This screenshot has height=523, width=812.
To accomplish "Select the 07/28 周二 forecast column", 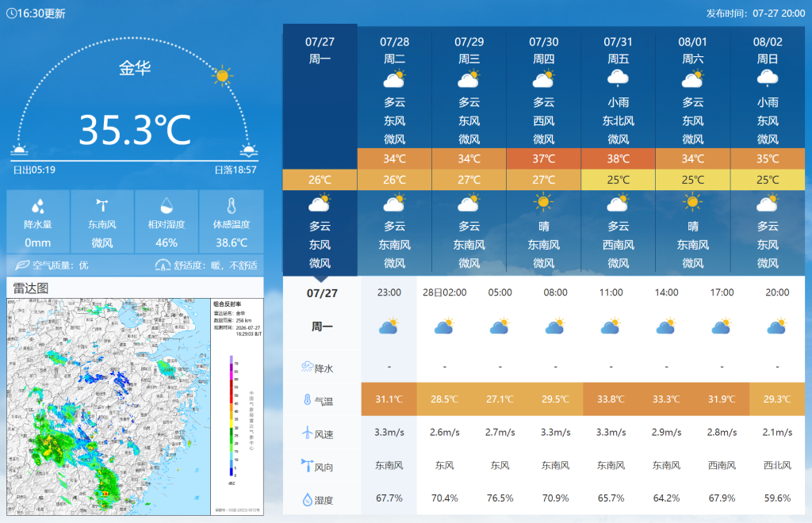I will point(395,150).
